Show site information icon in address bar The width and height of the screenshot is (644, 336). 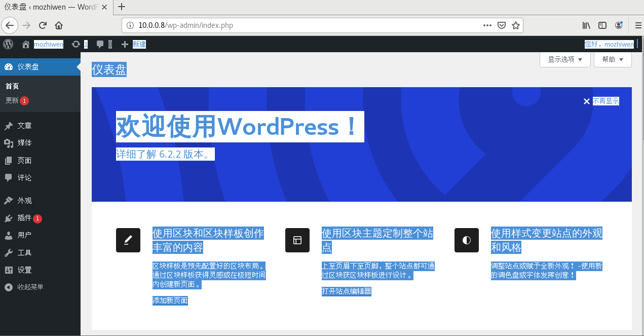[x=130, y=25]
